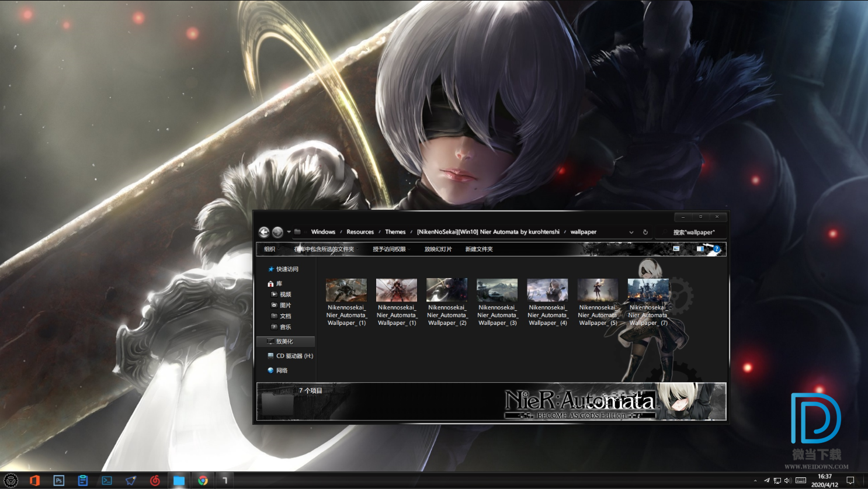The height and width of the screenshot is (489, 868).
Task: Launch Microsoft Office from taskbar
Action: point(34,480)
